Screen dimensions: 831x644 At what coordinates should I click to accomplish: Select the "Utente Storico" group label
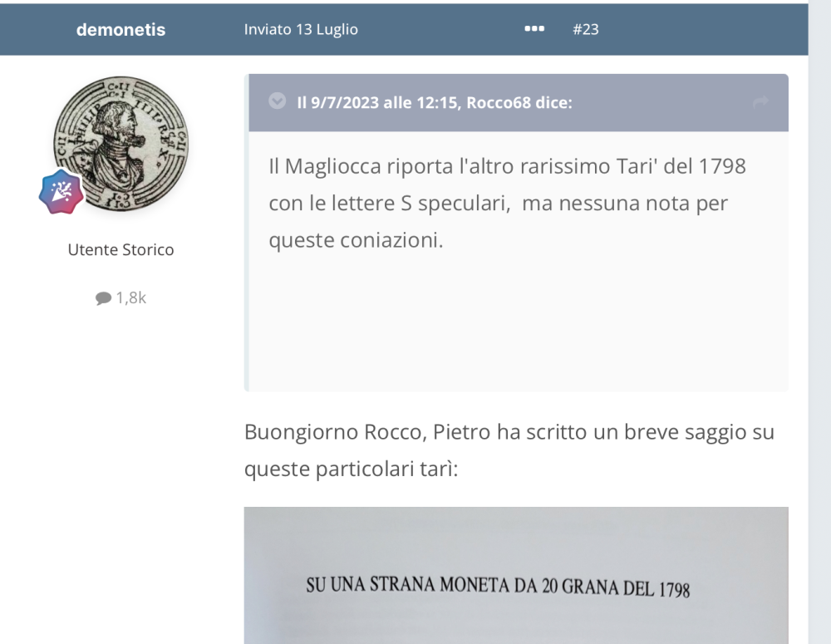[120, 249]
